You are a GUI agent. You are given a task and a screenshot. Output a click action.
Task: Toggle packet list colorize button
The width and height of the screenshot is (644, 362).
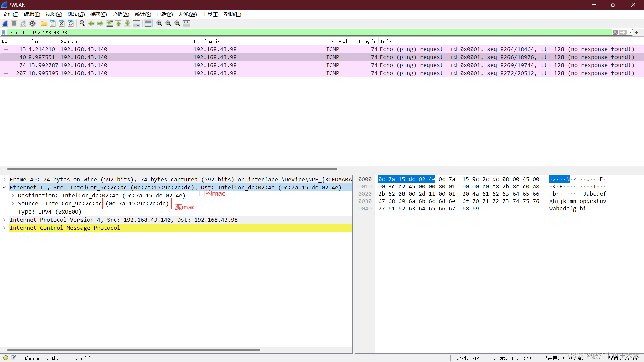coord(148,23)
